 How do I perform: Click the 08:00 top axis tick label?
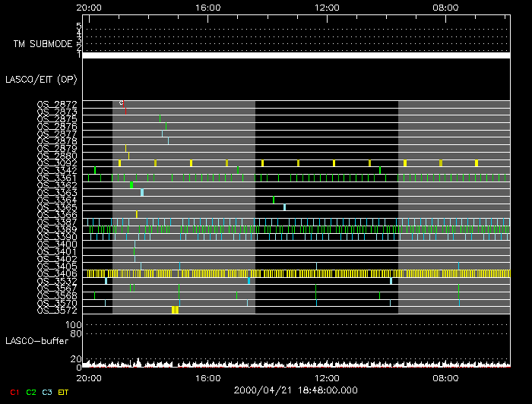[445, 8]
